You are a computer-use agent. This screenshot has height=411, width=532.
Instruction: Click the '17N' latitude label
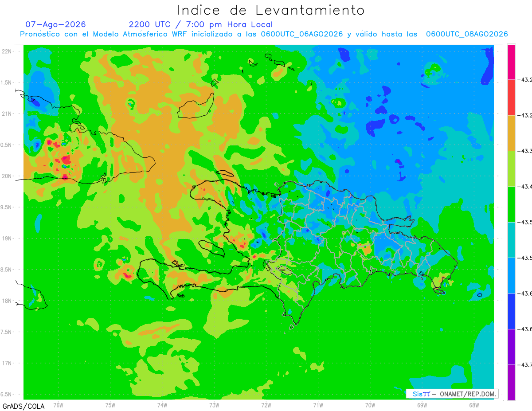8,363
